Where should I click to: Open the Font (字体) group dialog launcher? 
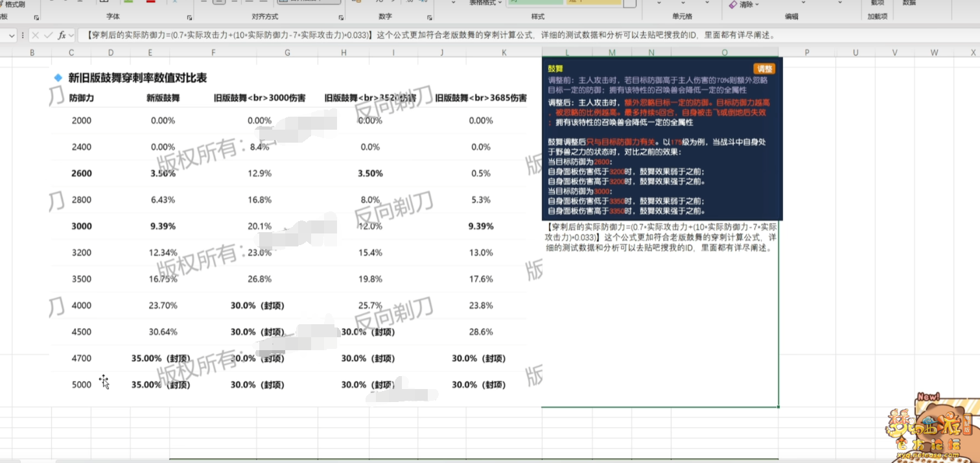click(x=189, y=18)
